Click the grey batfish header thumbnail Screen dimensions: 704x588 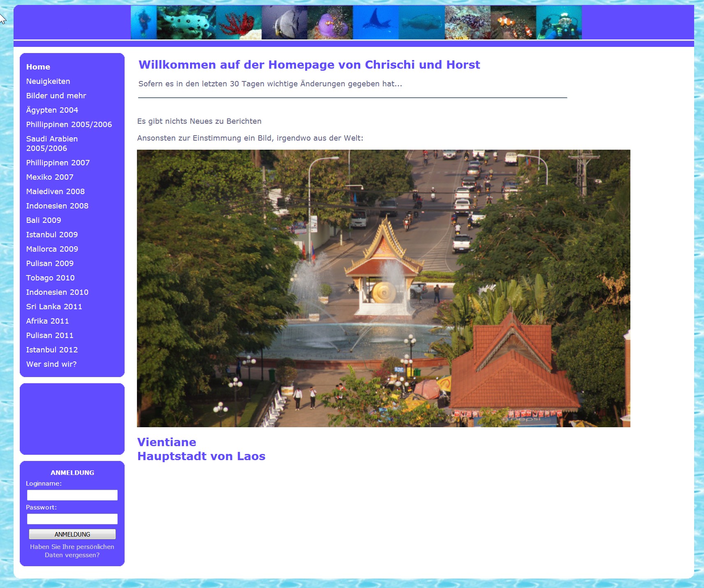pos(285,23)
